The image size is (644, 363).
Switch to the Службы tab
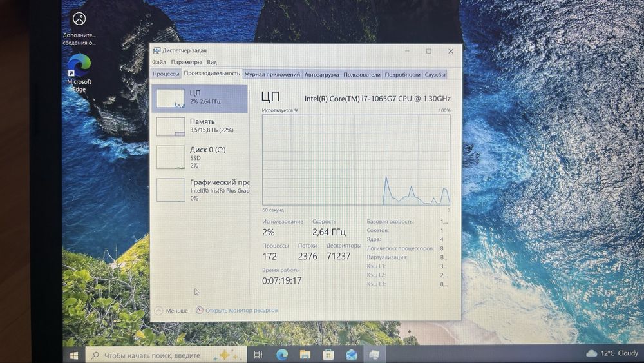[435, 74]
